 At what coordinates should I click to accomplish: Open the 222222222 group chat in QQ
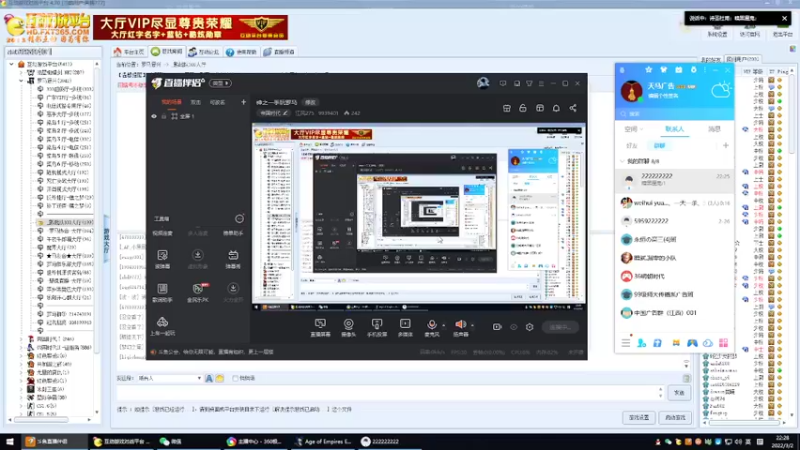coord(674,180)
